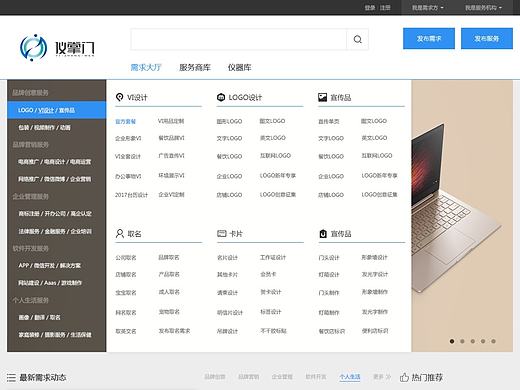This screenshot has height=390, width=520.
Task: Select the first carousel dot
Action: [452, 341]
